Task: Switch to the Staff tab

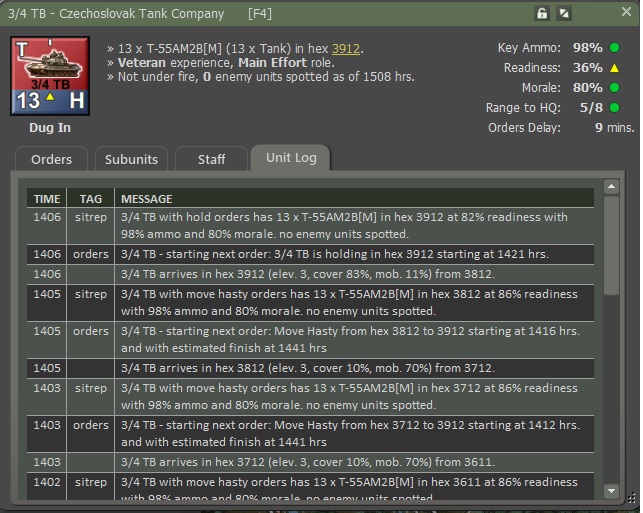Action: tap(211, 159)
